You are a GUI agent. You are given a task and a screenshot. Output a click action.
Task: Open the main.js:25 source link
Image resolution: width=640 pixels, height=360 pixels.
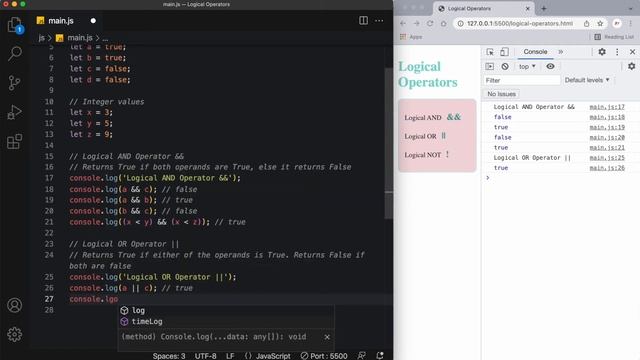[607, 158]
